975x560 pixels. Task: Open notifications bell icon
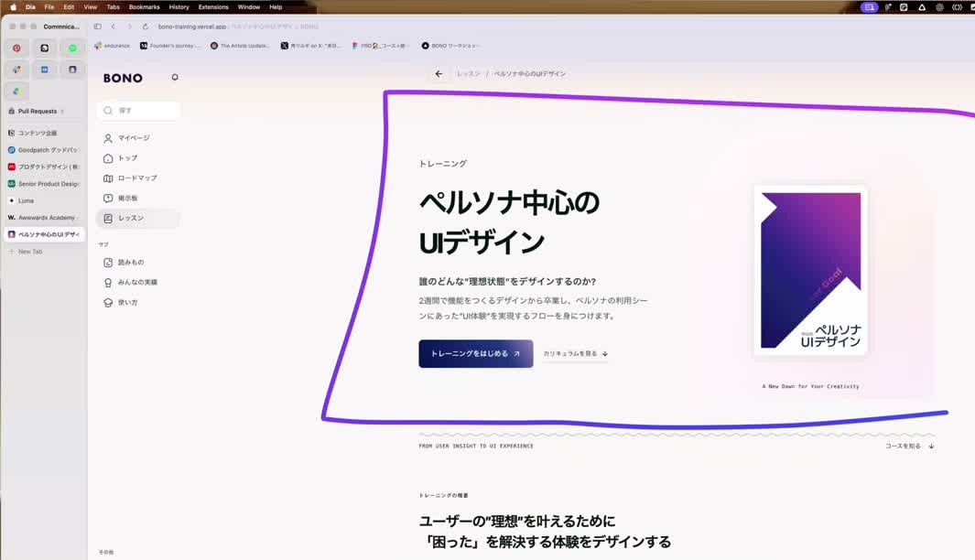click(x=175, y=77)
